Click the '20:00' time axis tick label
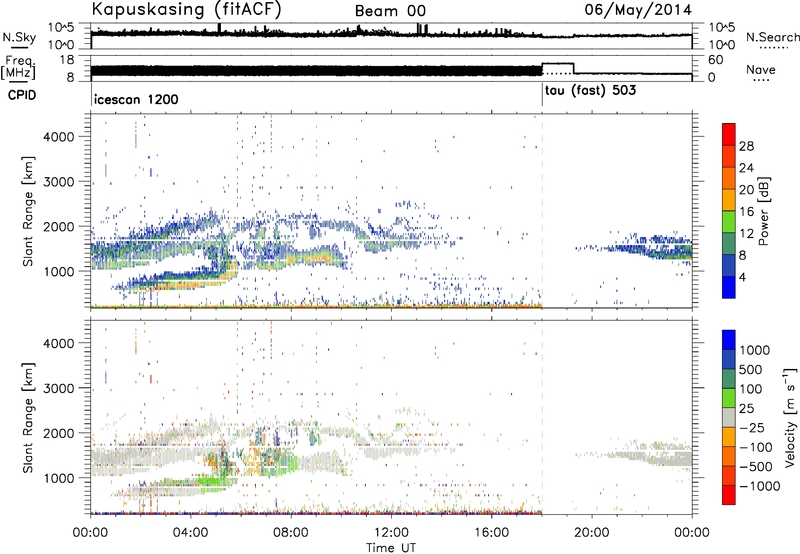Viewport: 800px width, 554px height. tap(592, 533)
